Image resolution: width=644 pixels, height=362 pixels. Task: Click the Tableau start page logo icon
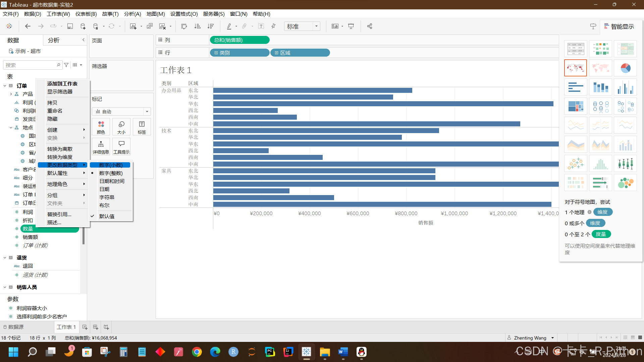pyautogui.click(x=9, y=26)
